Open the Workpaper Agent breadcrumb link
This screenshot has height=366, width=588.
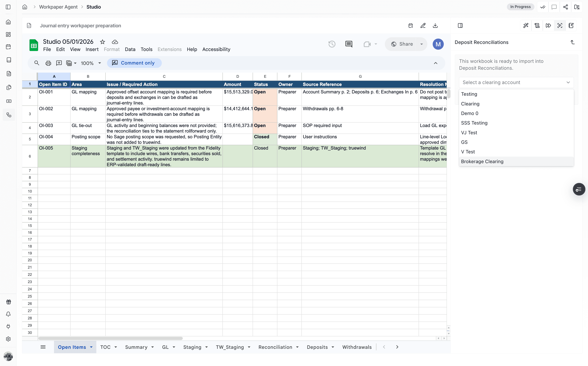pyautogui.click(x=58, y=7)
